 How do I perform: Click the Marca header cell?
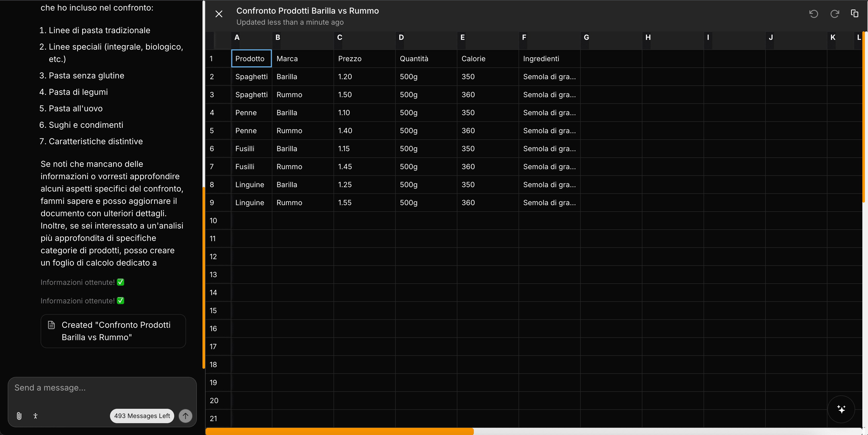303,59
